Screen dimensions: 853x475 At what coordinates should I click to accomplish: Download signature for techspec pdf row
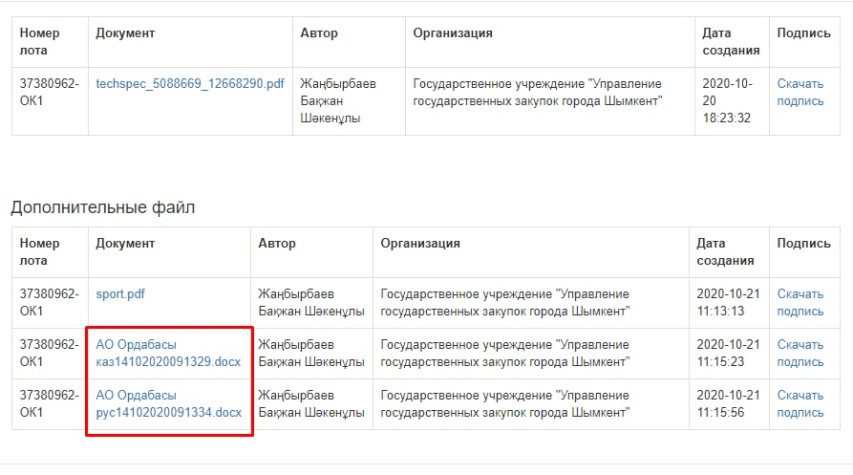[x=800, y=92]
